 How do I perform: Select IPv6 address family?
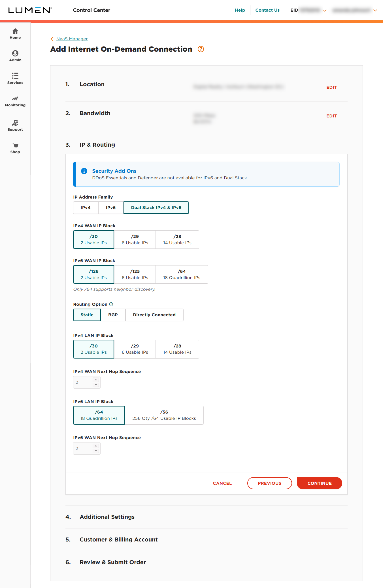111,208
